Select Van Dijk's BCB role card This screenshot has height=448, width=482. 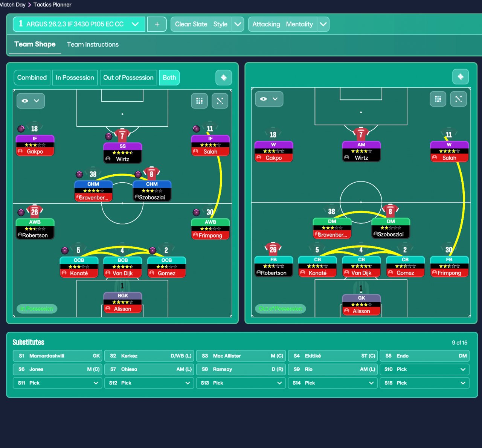(123, 267)
